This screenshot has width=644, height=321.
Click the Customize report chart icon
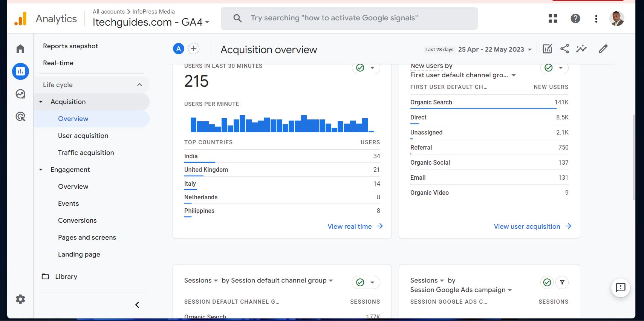547,49
